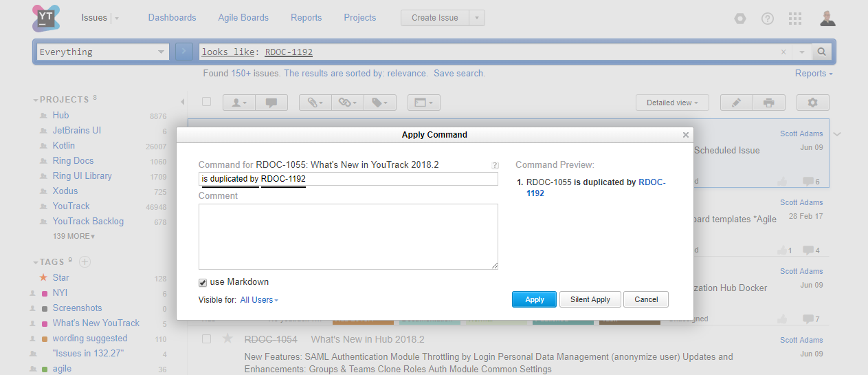Open the command window toolbar button
Screen dimensions: 868x375
(x=423, y=103)
